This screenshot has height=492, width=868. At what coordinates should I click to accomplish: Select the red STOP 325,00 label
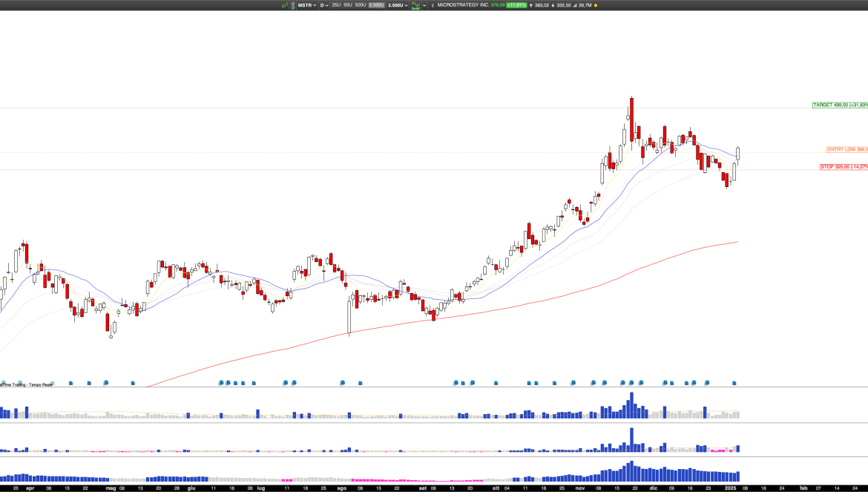pos(844,167)
